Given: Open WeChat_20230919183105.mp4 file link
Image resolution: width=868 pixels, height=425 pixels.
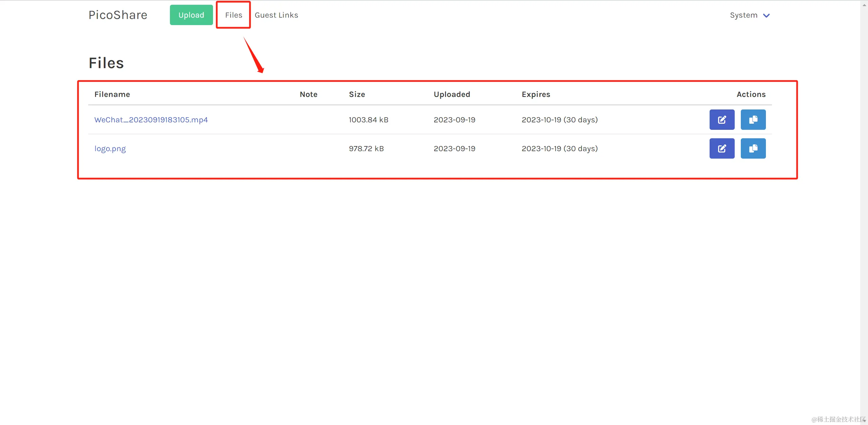Looking at the screenshot, I should pyautogui.click(x=151, y=120).
